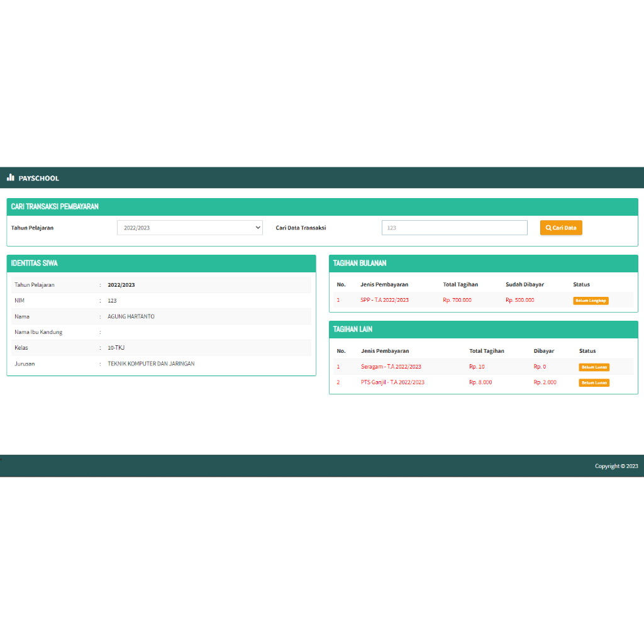Click the Rp. 8.000 total tagihan value
The width and height of the screenshot is (644, 644).
[480, 382]
